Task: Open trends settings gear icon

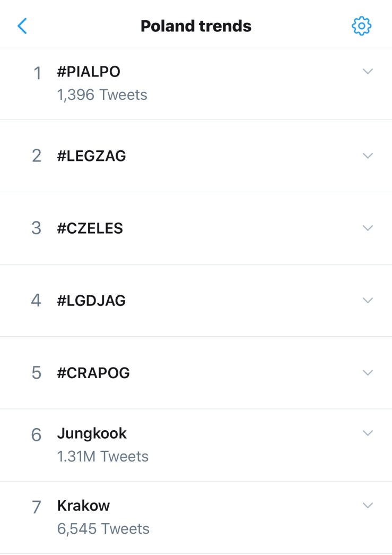Action: (361, 25)
